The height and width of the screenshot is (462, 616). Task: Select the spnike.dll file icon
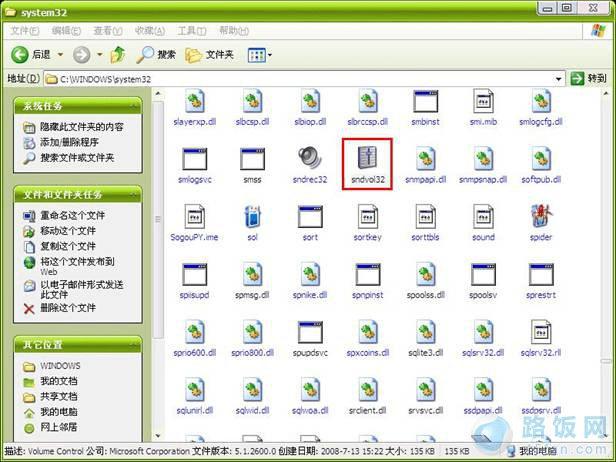click(310, 274)
